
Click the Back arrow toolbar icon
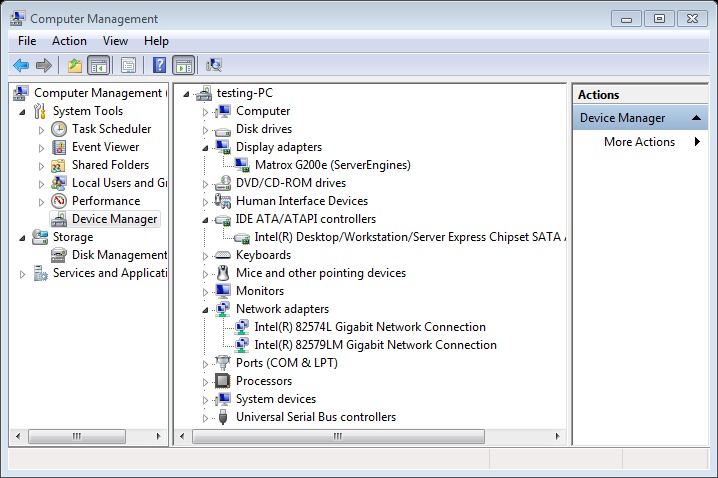pos(20,66)
